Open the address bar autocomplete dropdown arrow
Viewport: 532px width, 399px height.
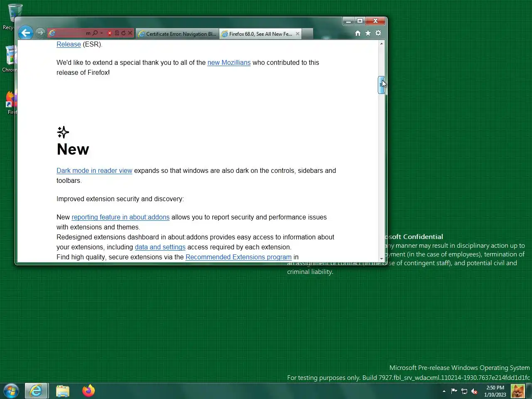coord(101,33)
